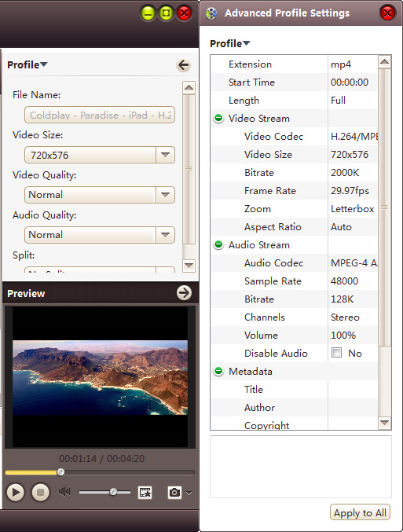Select the Sample Rate value 48000
403x532 pixels.
(x=344, y=281)
